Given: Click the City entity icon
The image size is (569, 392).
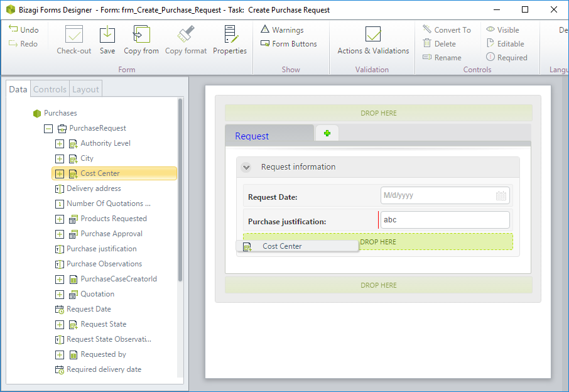Looking at the screenshot, I should tap(73, 158).
